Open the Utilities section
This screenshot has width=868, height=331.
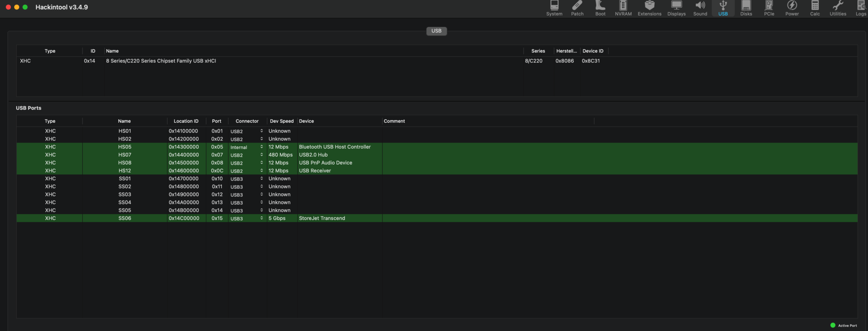(837, 8)
